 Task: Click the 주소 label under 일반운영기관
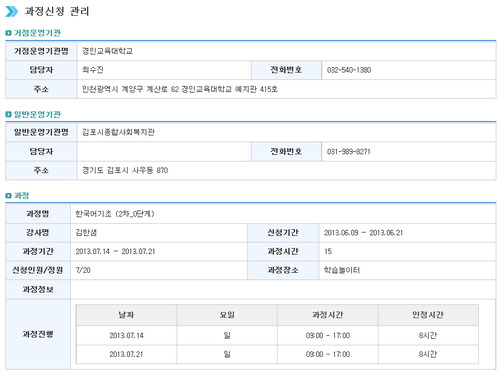[x=41, y=170]
